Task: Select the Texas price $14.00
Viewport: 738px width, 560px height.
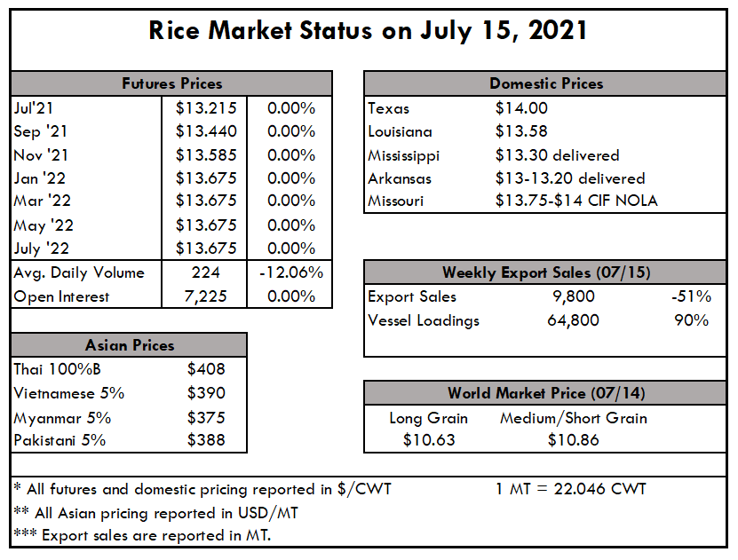Action: click(521, 108)
